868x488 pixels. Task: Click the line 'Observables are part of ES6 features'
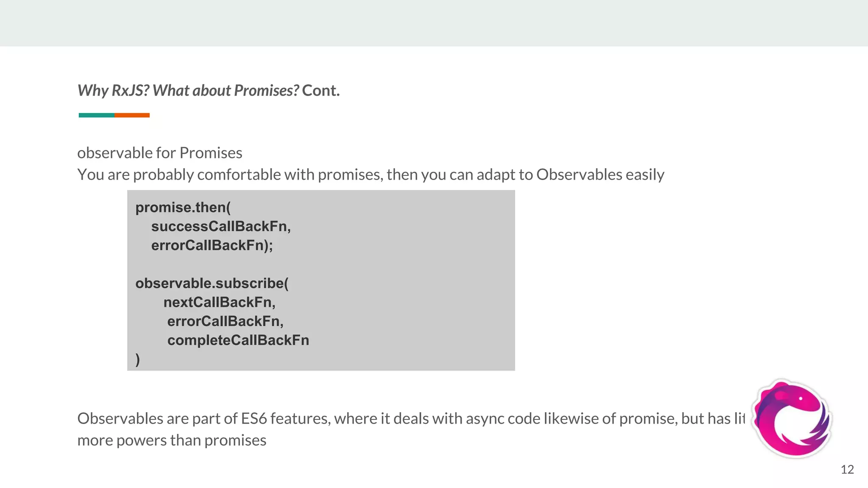point(410,419)
